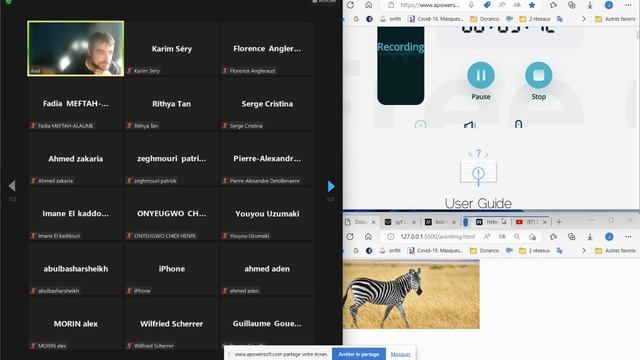Click Google bookmark icon in top browser

click(356, 19)
